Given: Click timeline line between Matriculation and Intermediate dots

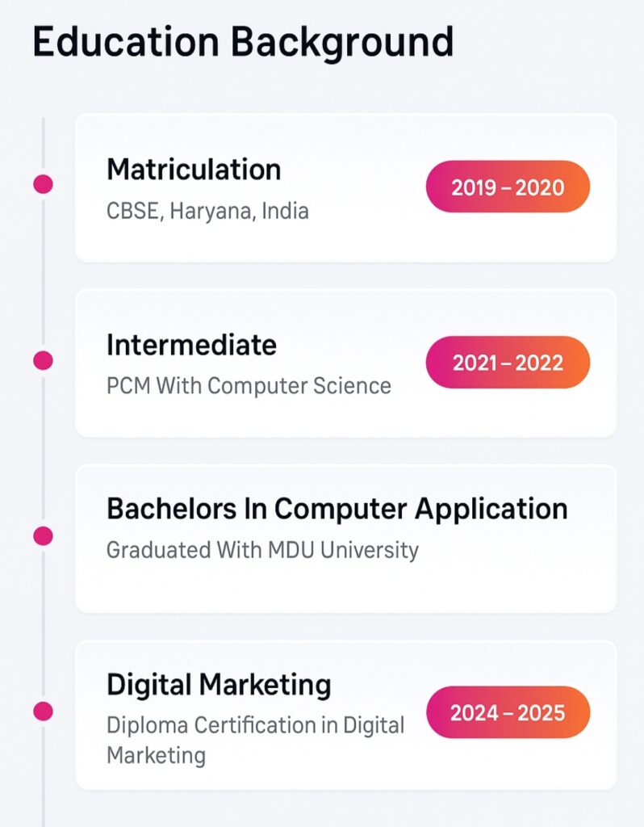Looking at the screenshot, I should click(x=43, y=272).
